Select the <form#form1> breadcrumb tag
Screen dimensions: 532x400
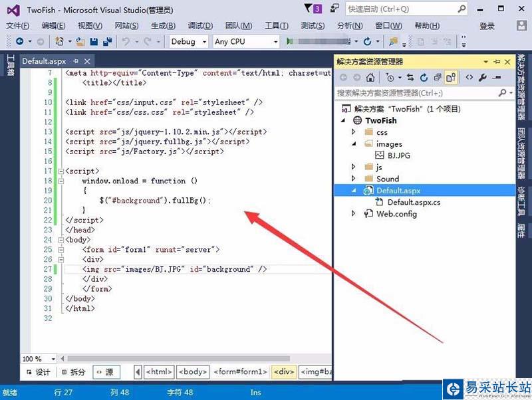[240, 372]
